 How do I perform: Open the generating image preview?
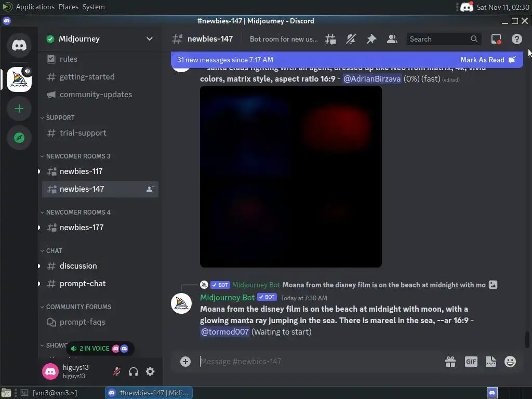coord(291,177)
